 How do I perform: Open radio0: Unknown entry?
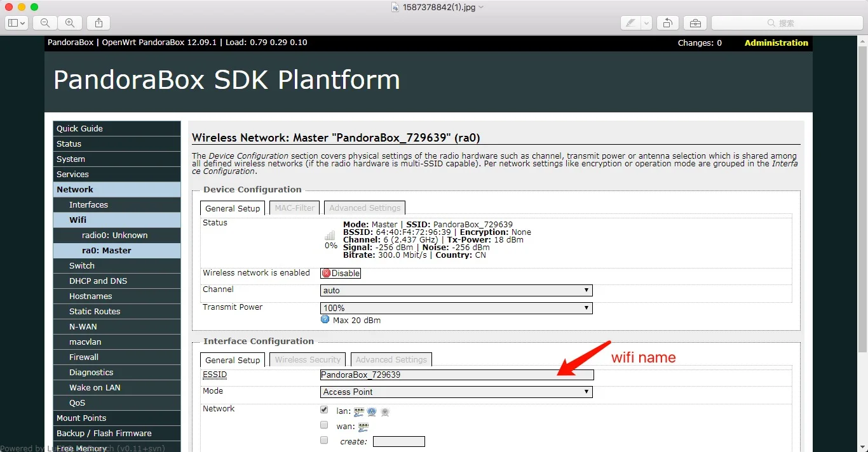[117, 235]
